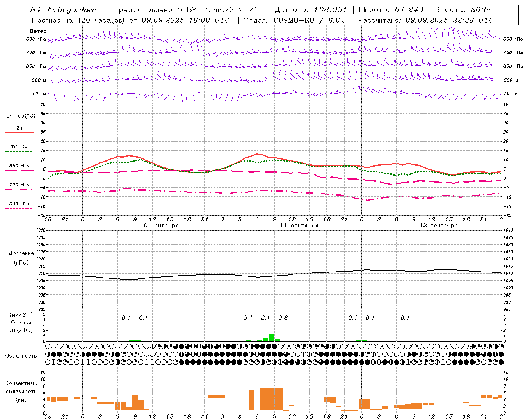Click the 12 tick label on the left convective cloud axis
The height and width of the screenshot is (420, 525).
coord(44,372)
